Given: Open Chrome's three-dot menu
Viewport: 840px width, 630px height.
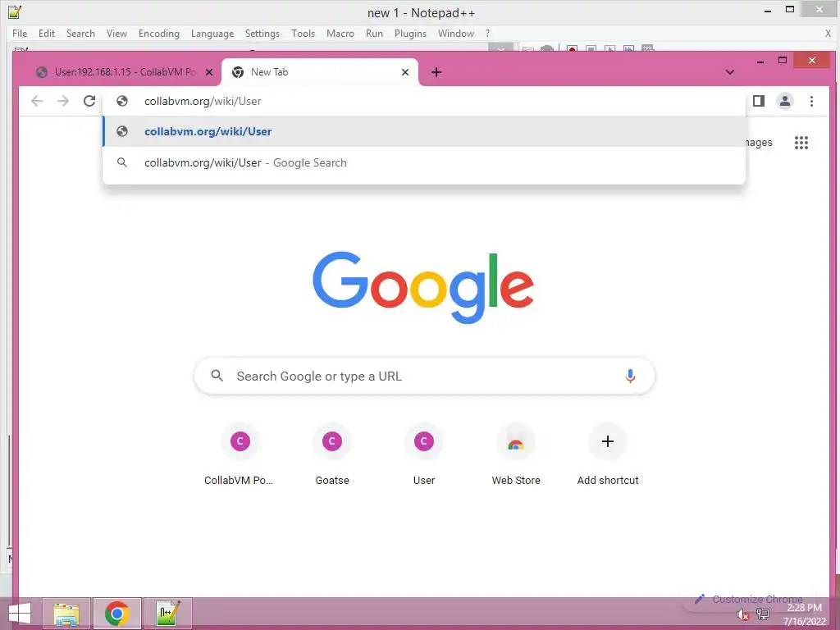Looking at the screenshot, I should click(811, 101).
